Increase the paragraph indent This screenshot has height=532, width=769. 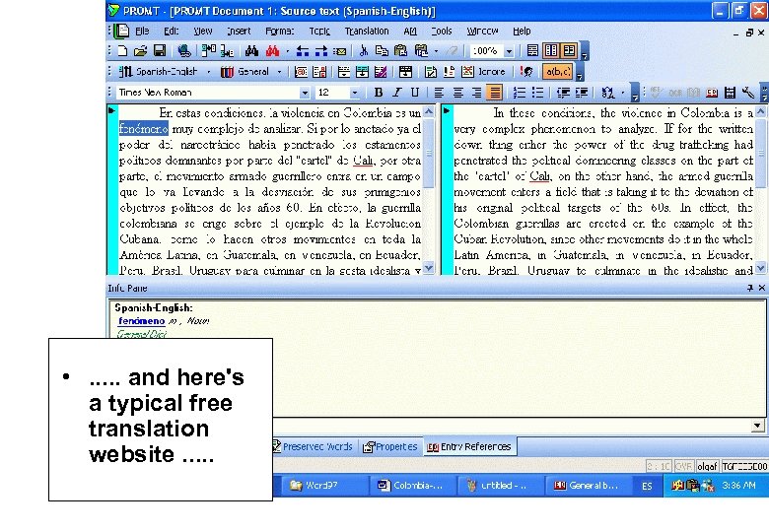click(x=582, y=92)
